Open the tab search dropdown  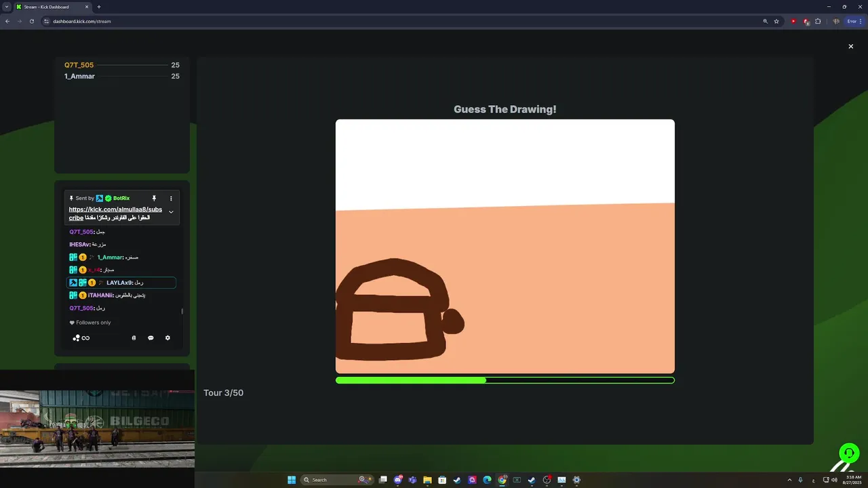[6, 7]
